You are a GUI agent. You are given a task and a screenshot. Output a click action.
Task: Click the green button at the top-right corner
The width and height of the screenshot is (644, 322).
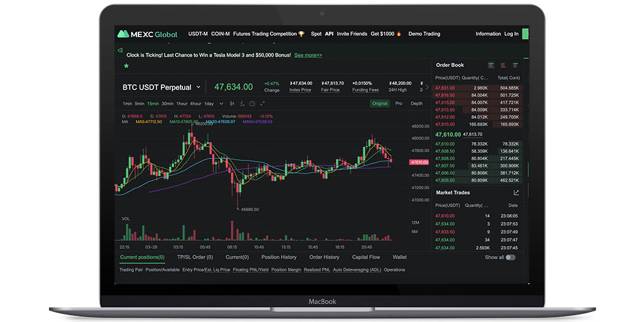coord(525,34)
